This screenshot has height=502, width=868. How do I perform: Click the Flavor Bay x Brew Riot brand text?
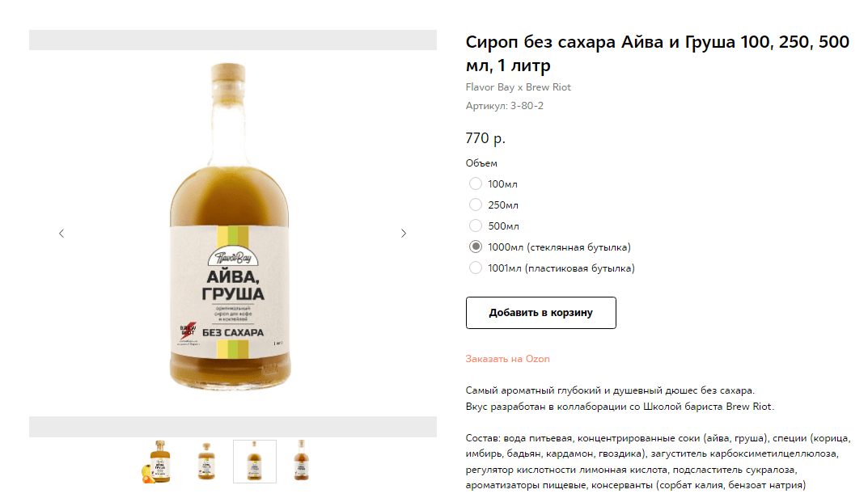point(519,86)
